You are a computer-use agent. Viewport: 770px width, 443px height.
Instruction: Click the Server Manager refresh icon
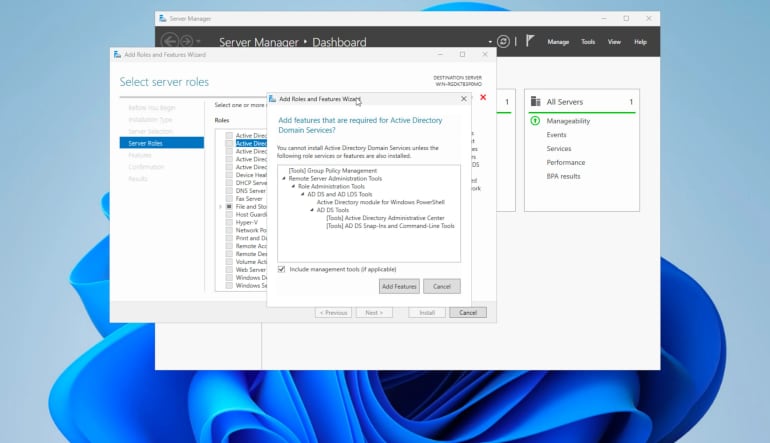[x=503, y=42]
